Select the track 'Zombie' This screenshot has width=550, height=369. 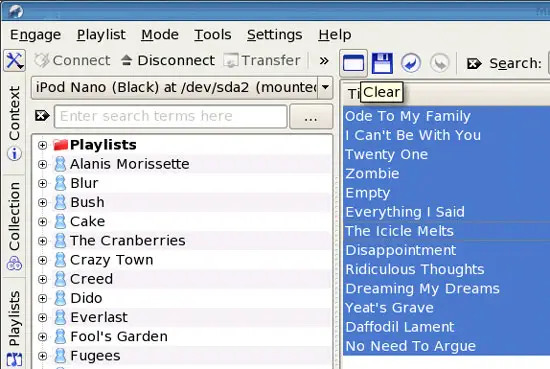coord(372,174)
